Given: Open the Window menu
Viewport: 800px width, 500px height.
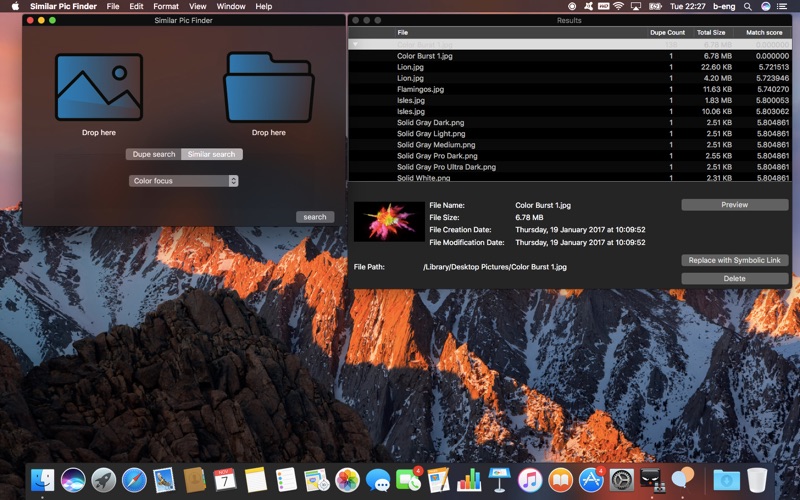Looking at the screenshot, I should pyautogui.click(x=231, y=6).
